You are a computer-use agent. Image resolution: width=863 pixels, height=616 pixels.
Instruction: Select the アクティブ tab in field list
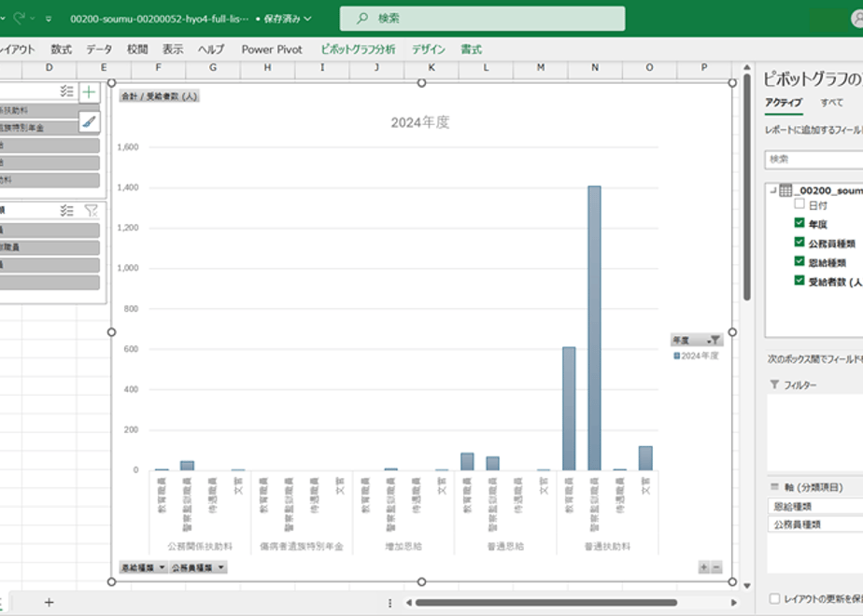(x=784, y=103)
